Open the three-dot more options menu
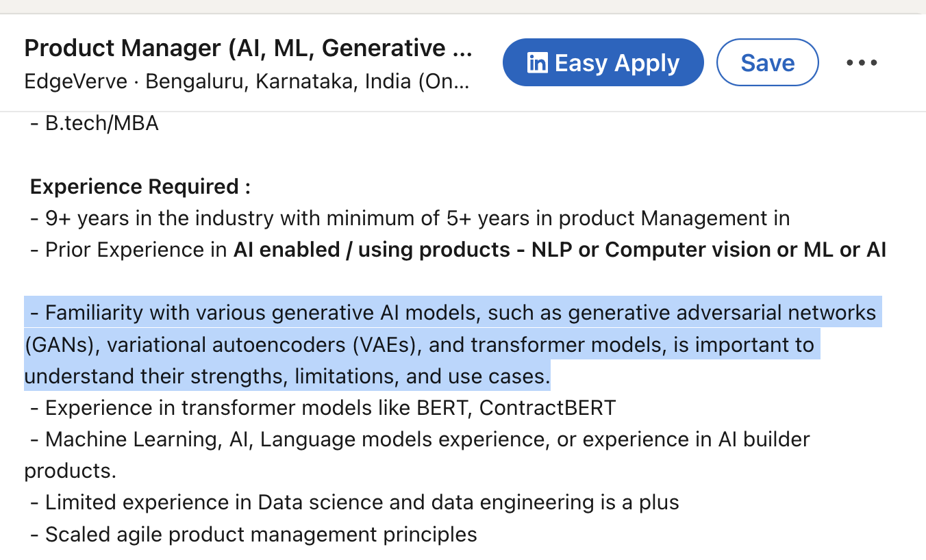 click(862, 63)
